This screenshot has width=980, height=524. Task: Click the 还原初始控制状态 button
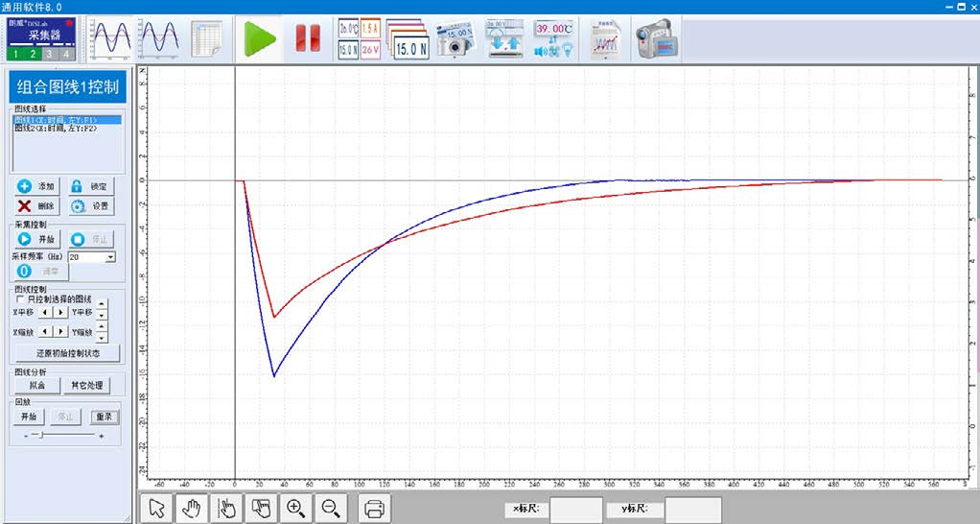(x=66, y=353)
